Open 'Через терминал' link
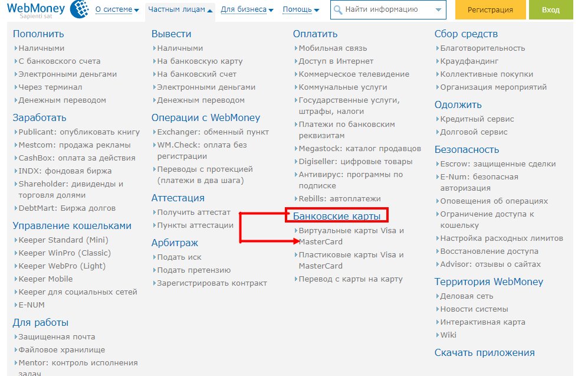 pyautogui.click(x=50, y=87)
